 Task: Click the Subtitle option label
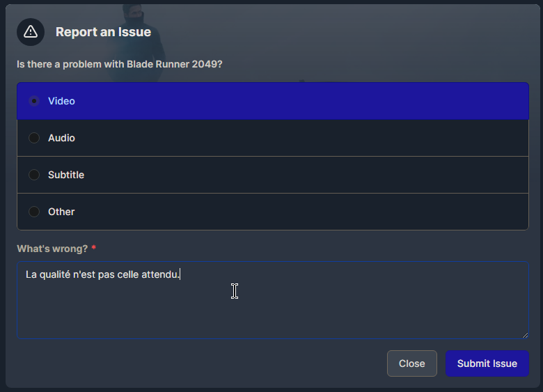(66, 175)
